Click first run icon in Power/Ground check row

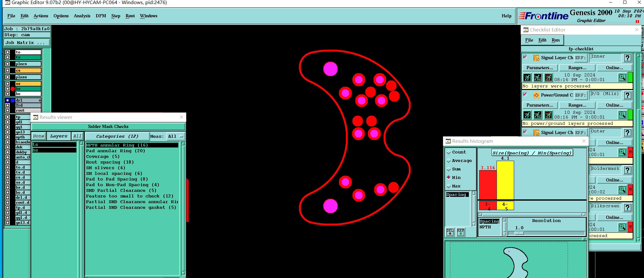527,115
